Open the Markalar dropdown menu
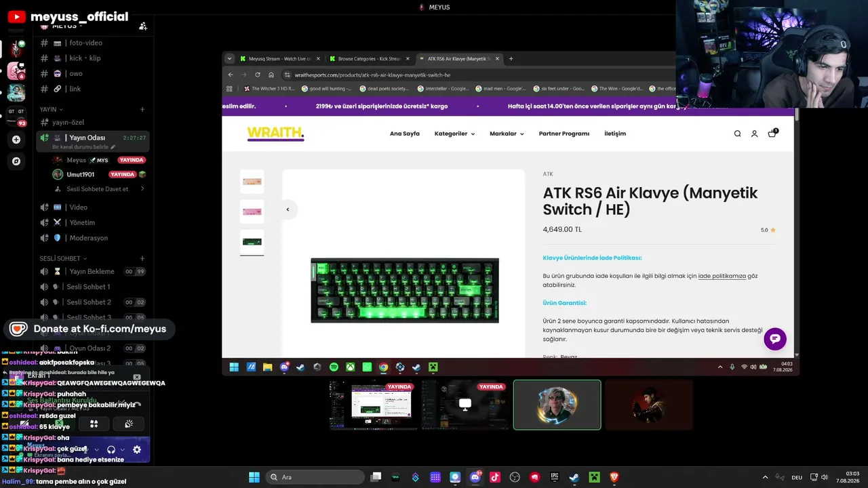 pyautogui.click(x=507, y=134)
